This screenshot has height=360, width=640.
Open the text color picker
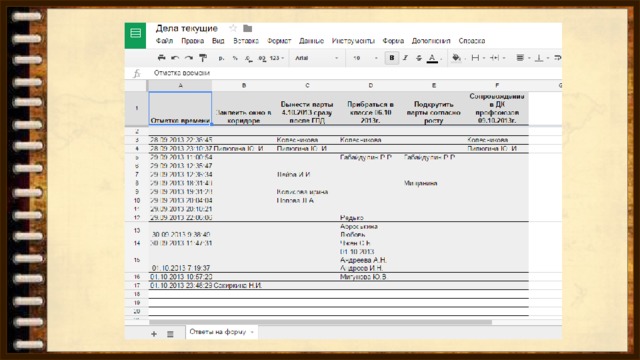pyautogui.click(x=432, y=58)
